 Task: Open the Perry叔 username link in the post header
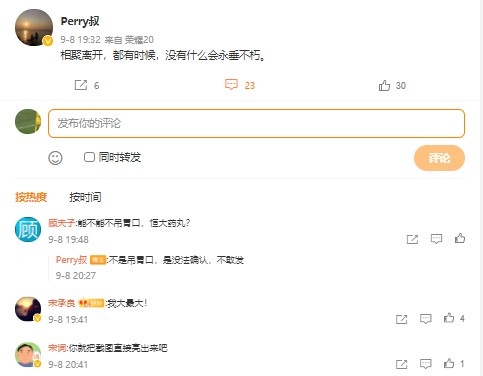80,21
